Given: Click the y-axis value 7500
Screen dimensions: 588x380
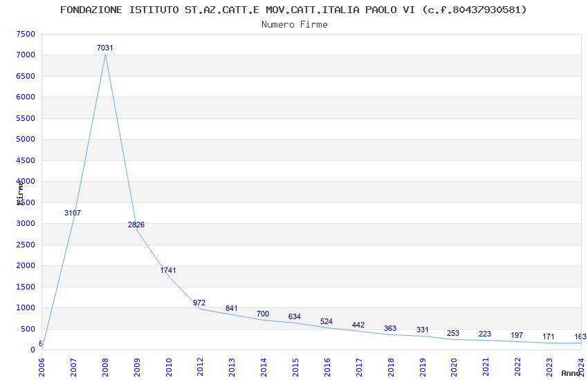Looking at the screenshot, I should [x=26, y=34].
